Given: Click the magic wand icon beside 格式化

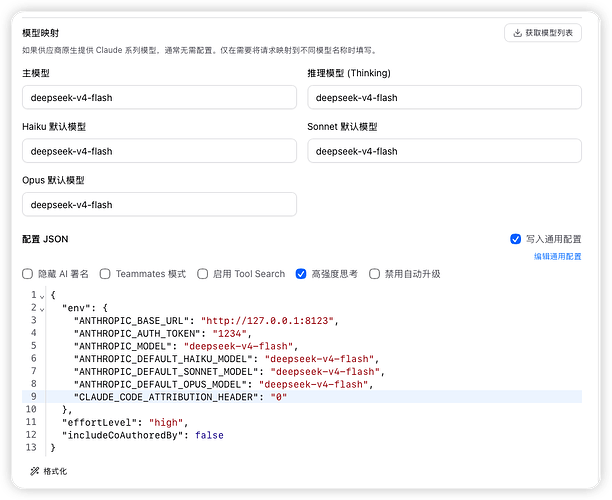Looking at the screenshot, I should pyautogui.click(x=35, y=472).
